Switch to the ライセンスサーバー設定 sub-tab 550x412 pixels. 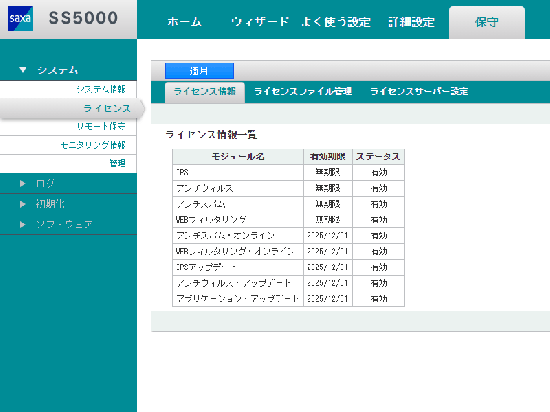point(419,92)
